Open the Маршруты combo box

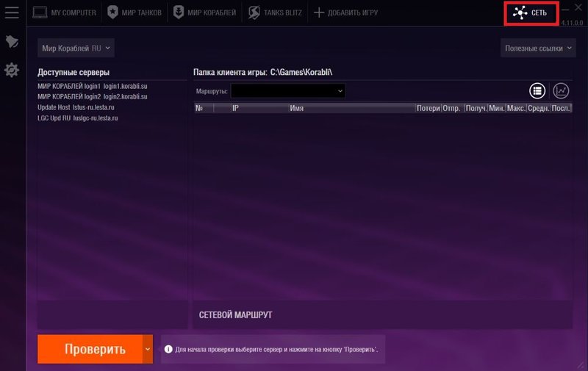(x=287, y=90)
